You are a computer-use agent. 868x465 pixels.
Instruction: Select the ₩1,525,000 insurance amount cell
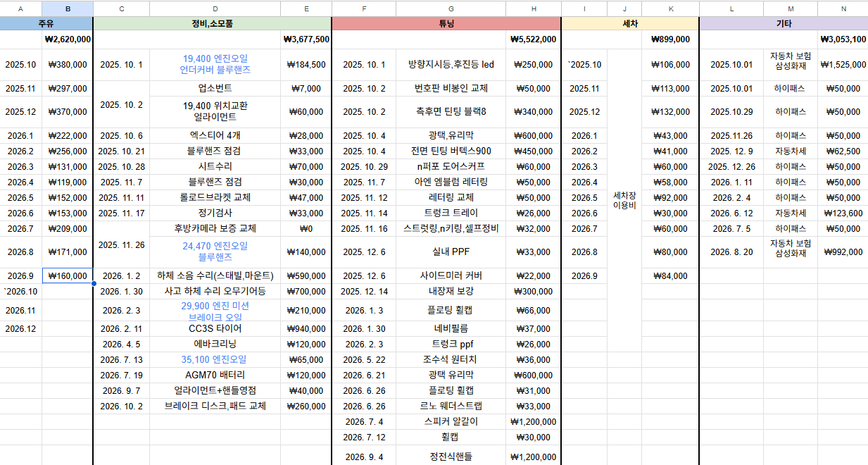click(843, 65)
